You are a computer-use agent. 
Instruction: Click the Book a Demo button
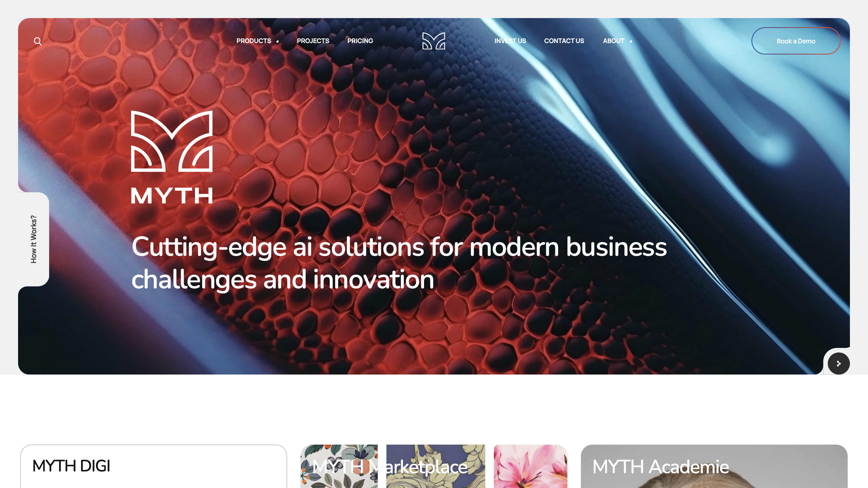click(x=796, y=41)
